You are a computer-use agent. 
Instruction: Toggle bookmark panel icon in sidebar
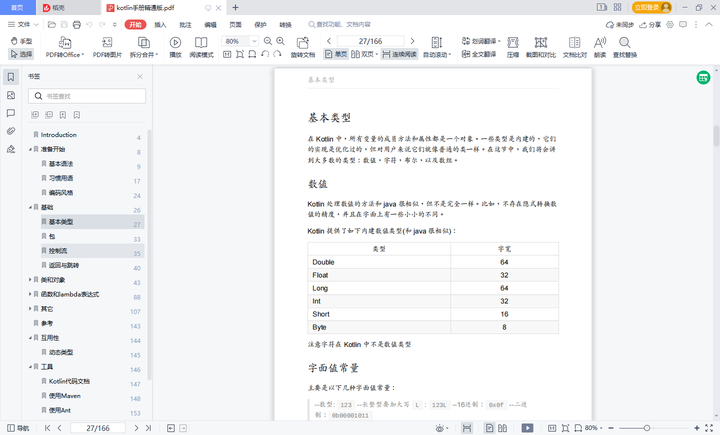point(11,77)
